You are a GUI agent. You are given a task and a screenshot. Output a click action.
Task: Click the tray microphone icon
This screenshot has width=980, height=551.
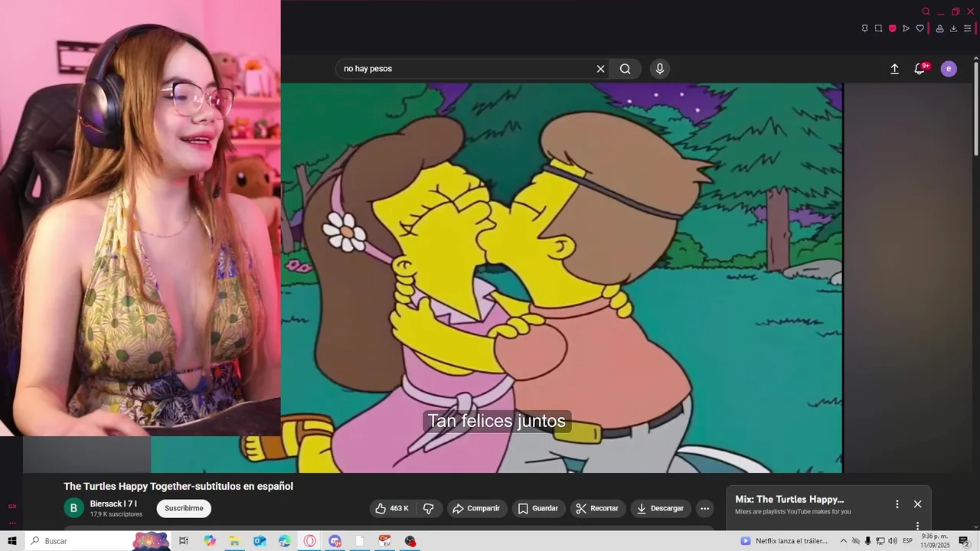868,541
